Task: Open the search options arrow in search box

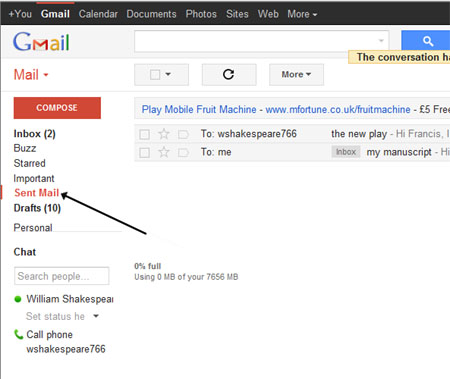Action: point(381,41)
